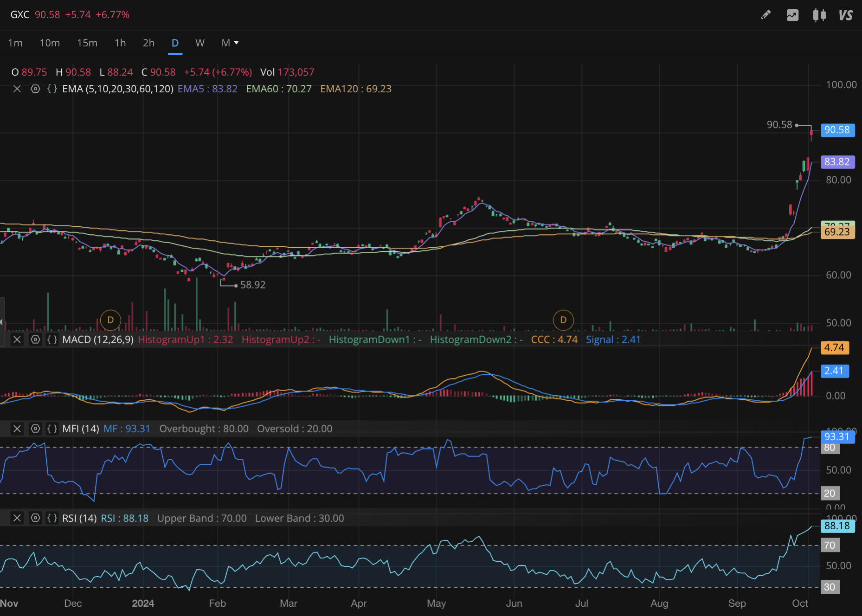
Task: Click the EMA5 83.82 axis price tag
Action: click(x=837, y=162)
